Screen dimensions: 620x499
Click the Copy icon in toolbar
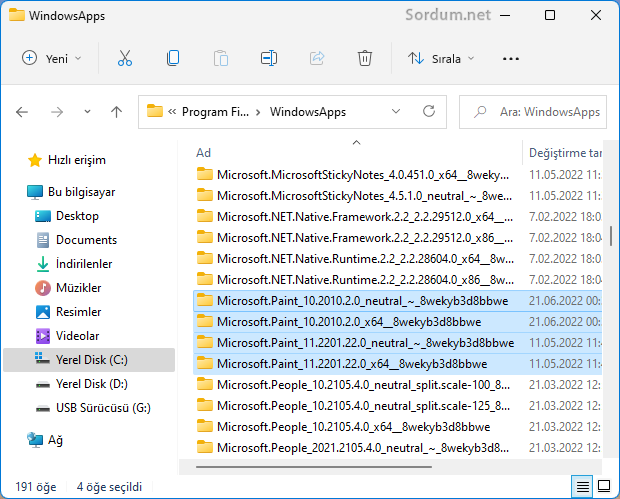tap(173, 59)
